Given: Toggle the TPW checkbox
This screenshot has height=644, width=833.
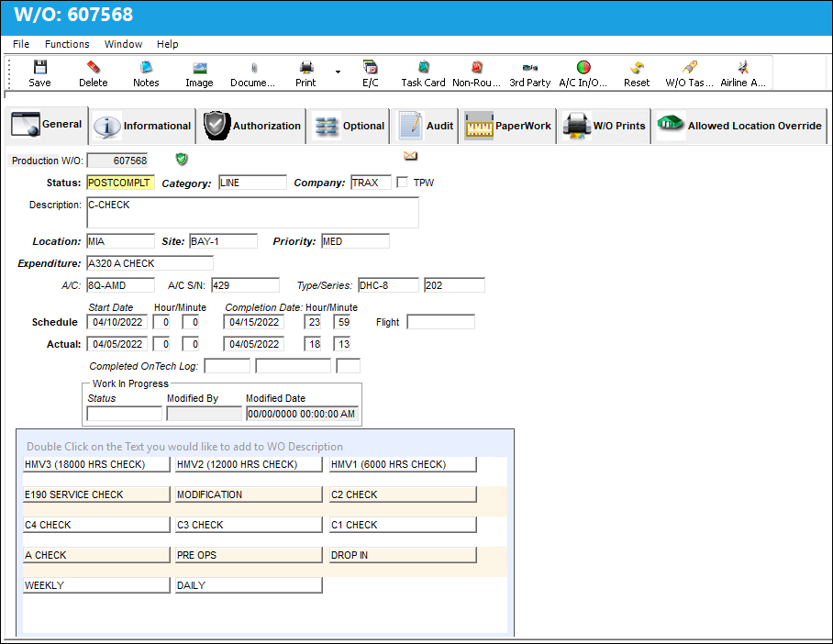Looking at the screenshot, I should point(402,183).
